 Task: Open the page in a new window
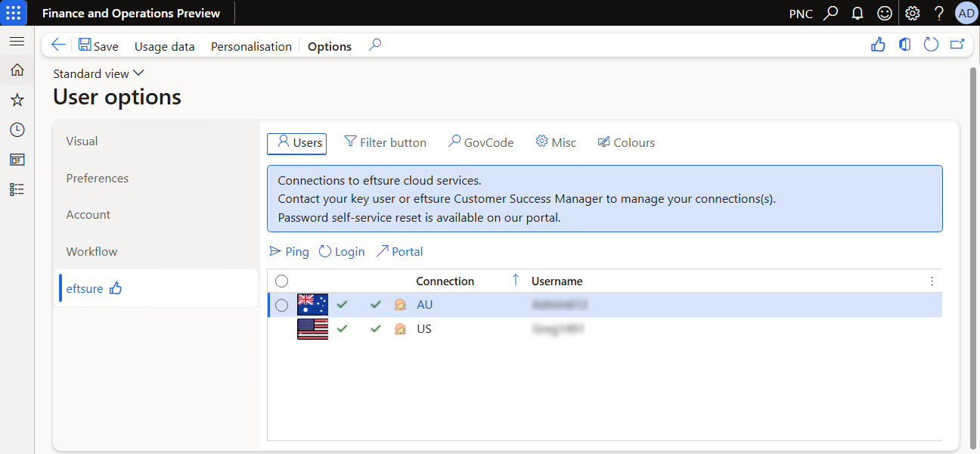click(957, 45)
